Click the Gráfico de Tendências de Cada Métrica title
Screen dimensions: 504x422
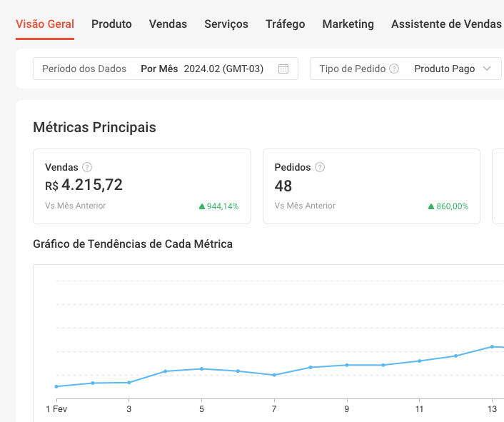coord(133,244)
